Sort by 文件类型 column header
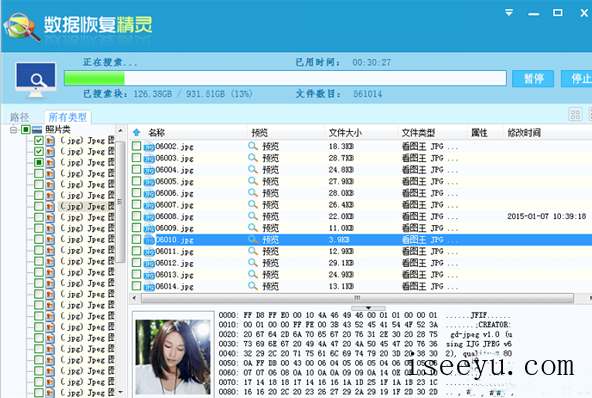Image resolution: width=592 pixels, height=398 pixels. 418,133
